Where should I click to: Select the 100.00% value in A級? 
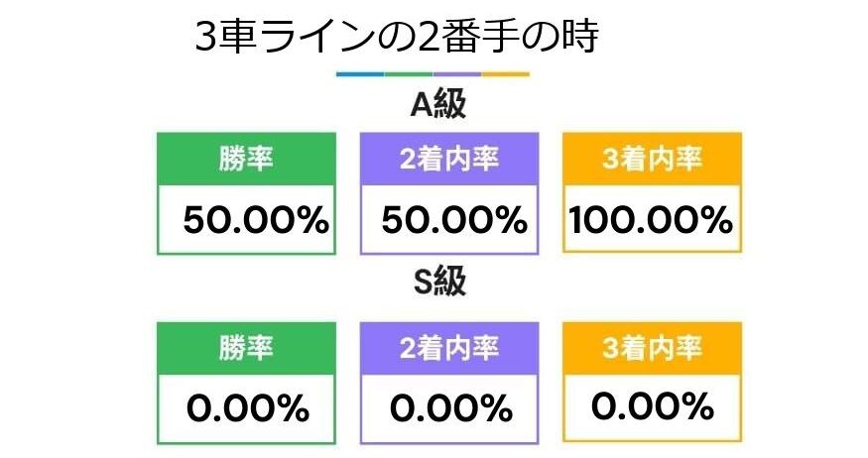click(x=651, y=220)
